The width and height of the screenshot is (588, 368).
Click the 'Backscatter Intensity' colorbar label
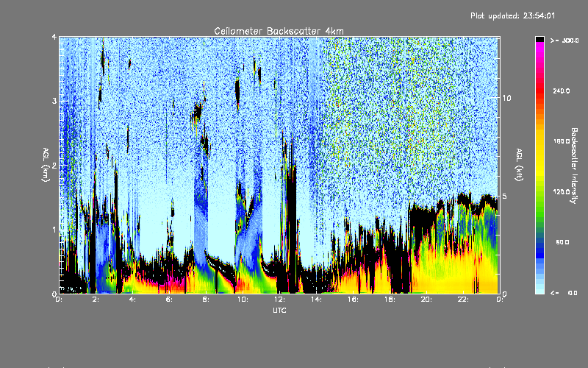tap(574, 166)
